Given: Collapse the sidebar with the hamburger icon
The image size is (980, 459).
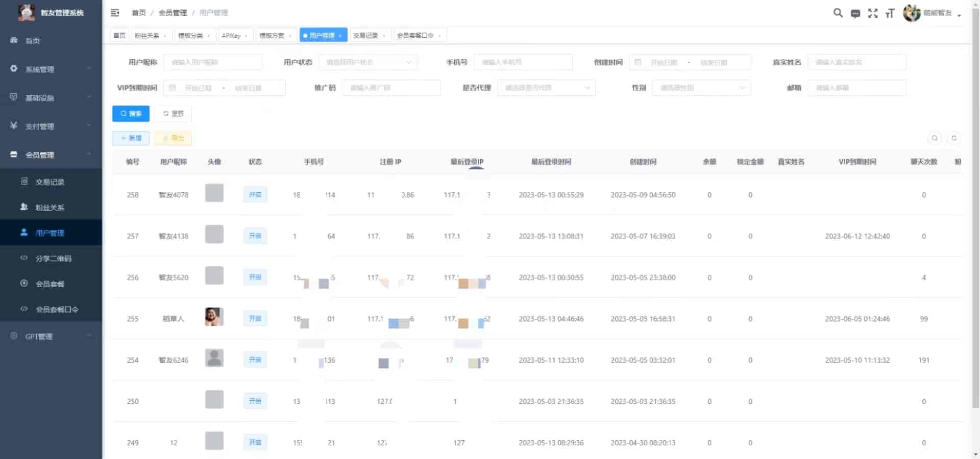Looking at the screenshot, I should coord(115,13).
